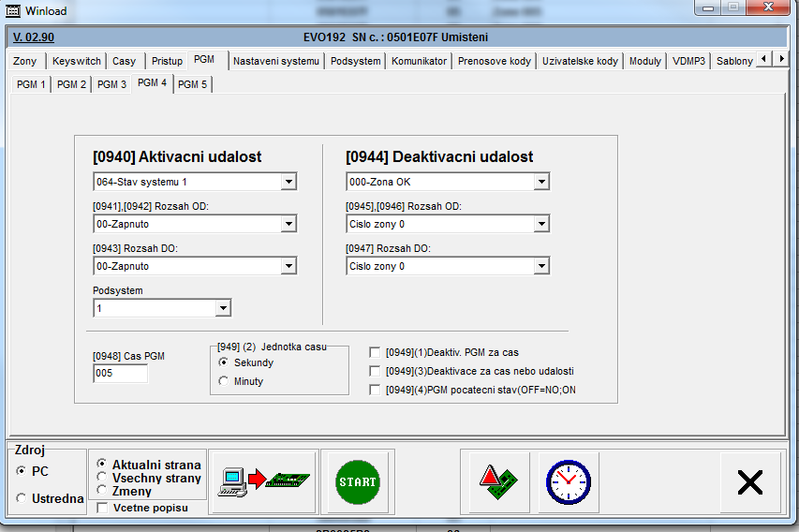Expand the Deaktivacni udalost dropdown
This screenshot has width=799, height=532.
(x=540, y=182)
